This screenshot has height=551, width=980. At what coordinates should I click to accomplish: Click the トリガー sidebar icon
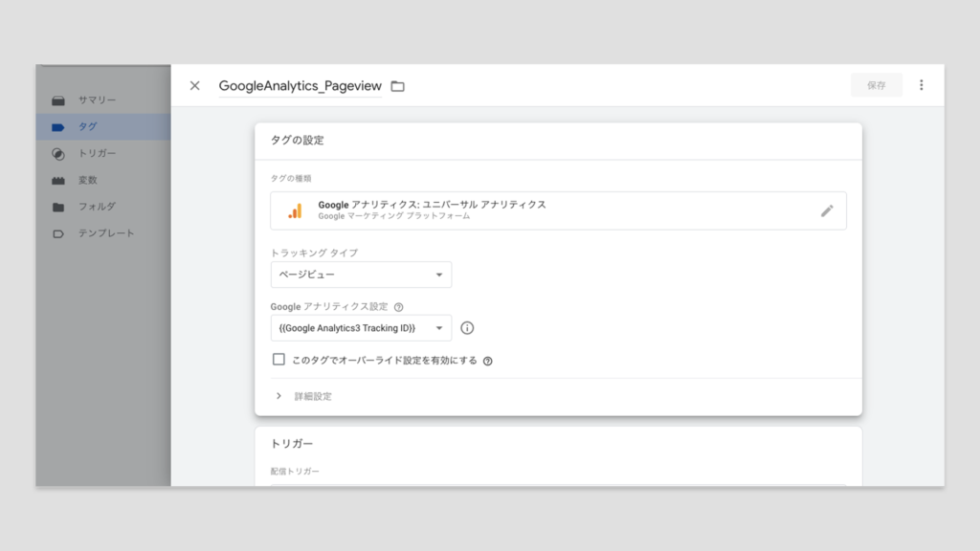[x=58, y=153]
